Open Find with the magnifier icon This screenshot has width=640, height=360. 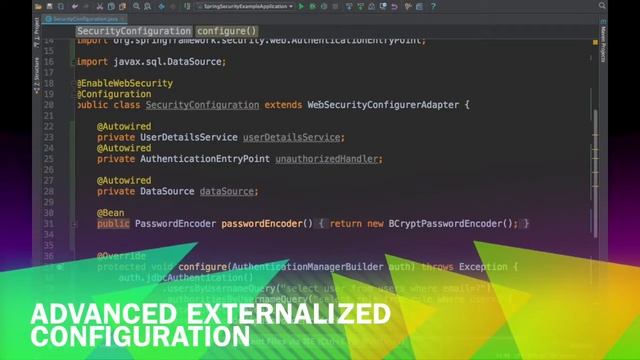136,6
